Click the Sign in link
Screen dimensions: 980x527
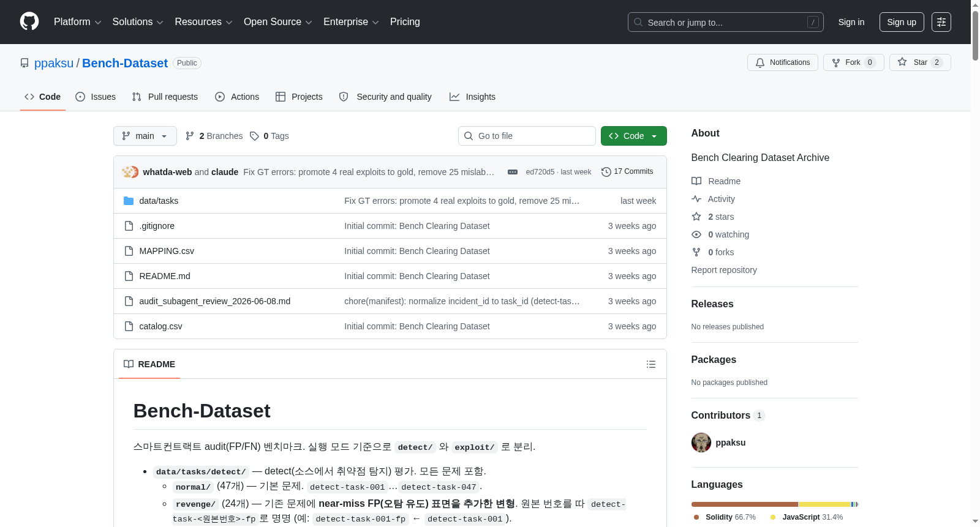click(851, 22)
